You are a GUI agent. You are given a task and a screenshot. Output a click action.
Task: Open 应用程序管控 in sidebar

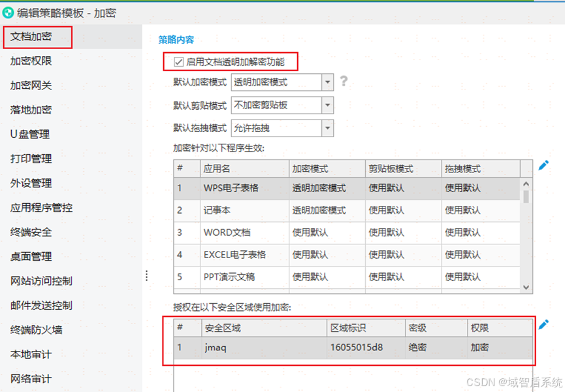pyautogui.click(x=42, y=208)
